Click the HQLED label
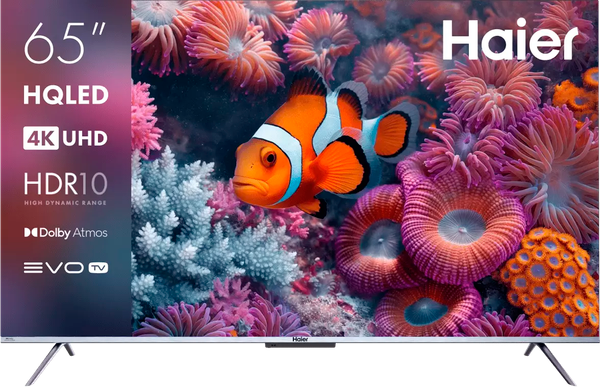 click(x=66, y=95)
